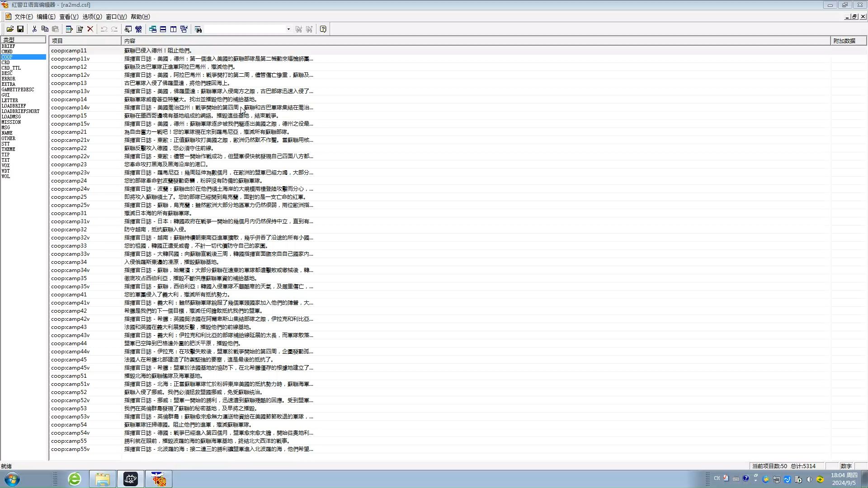This screenshot has width=868, height=488.
Task: Open the 文件(F) menu
Action: pyautogui.click(x=24, y=17)
